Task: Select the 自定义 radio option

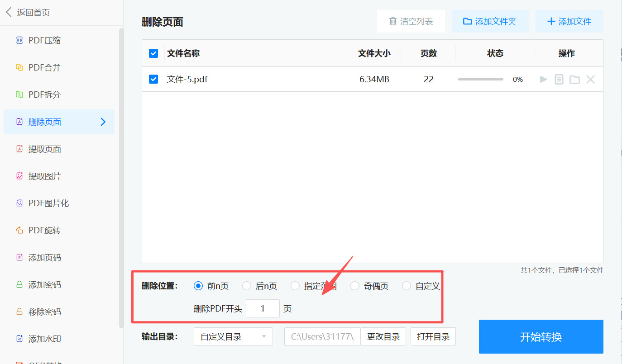Action: 407,286
